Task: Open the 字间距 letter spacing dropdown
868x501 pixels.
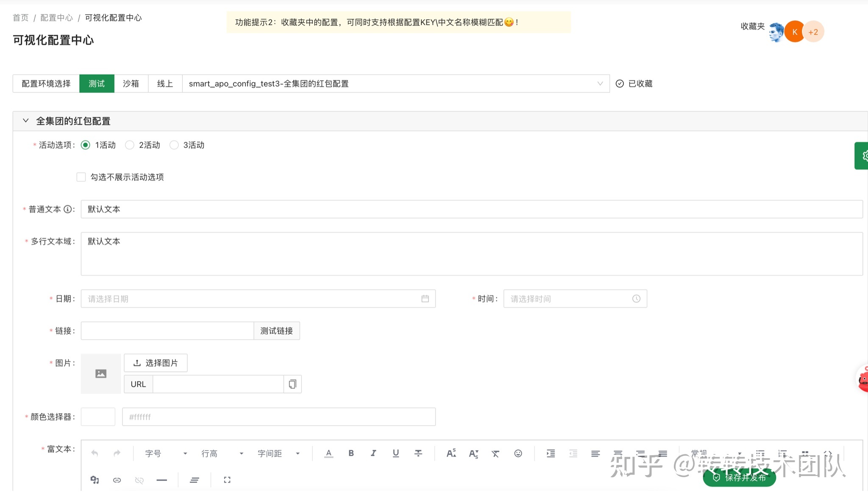Action: 278,454
